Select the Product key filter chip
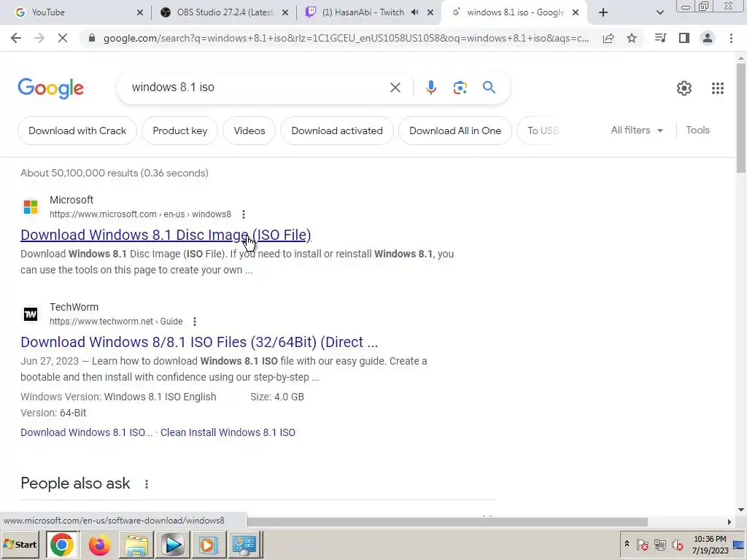 180,131
